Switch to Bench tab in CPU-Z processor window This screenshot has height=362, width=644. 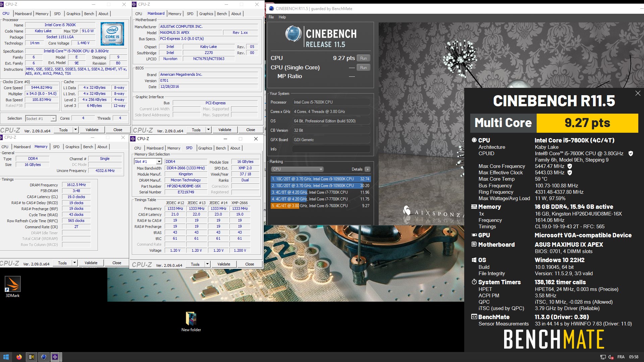tap(89, 14)
